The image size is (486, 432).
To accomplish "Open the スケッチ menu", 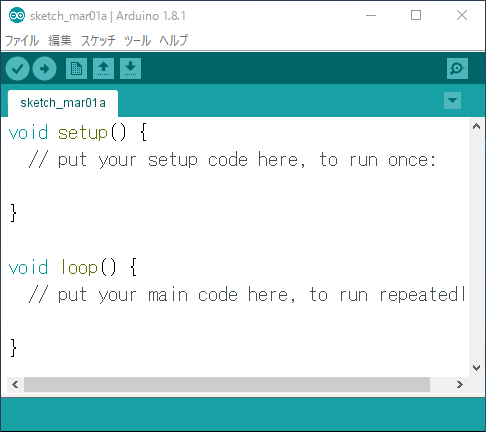I will [x=98, y=41].
